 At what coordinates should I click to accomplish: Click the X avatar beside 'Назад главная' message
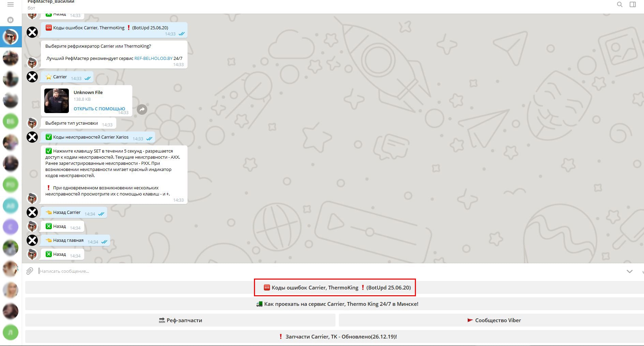32,240
